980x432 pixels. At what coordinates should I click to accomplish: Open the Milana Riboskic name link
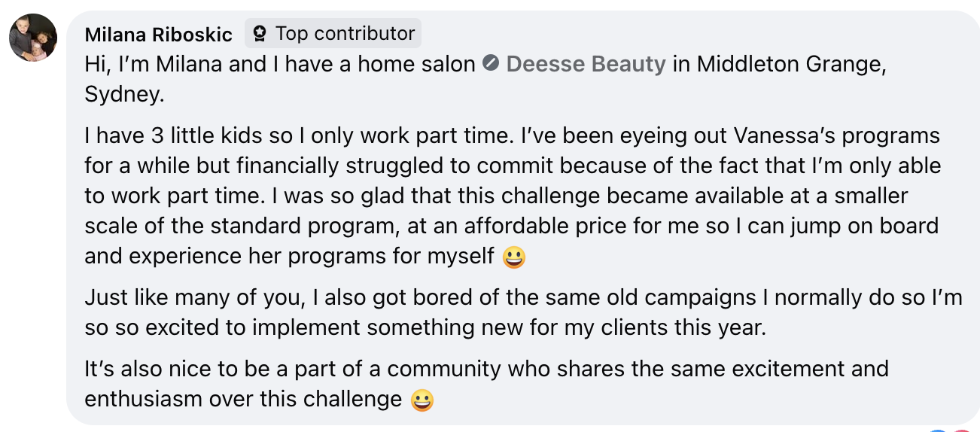click(x=159, y=35)
